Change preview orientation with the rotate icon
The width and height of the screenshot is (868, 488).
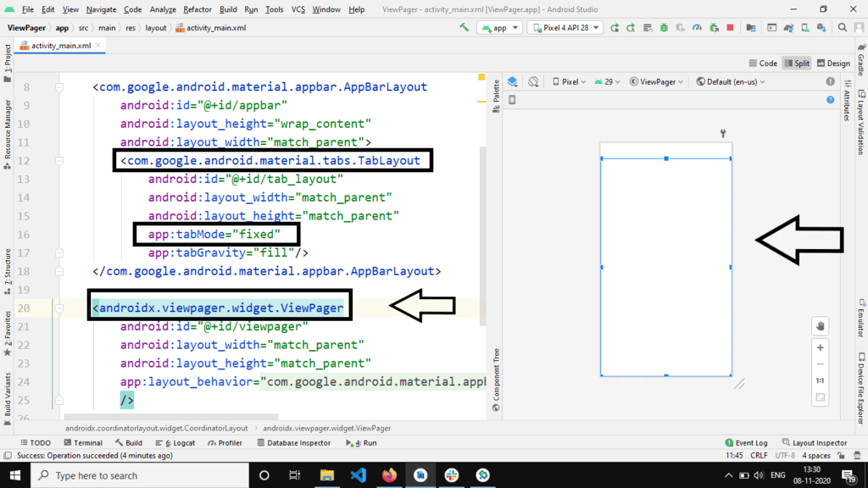tap(535, 80)
